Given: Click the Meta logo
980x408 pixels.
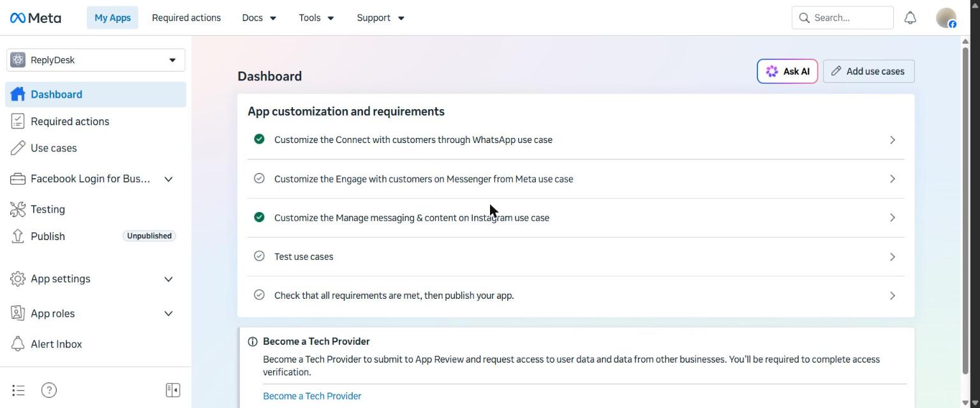Looking at the screenshot, I should point(36,18).
